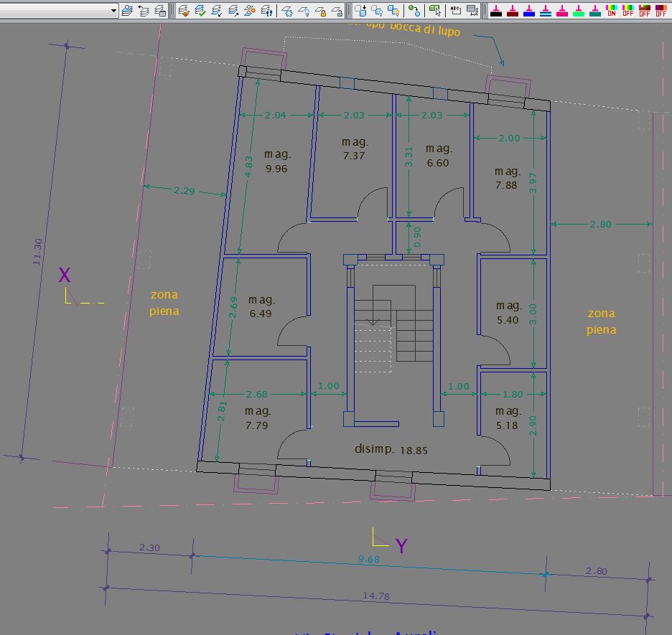Click the blue cubes with yellow lightbulb icon
The image size is (672, 635).
coord(393,10)
